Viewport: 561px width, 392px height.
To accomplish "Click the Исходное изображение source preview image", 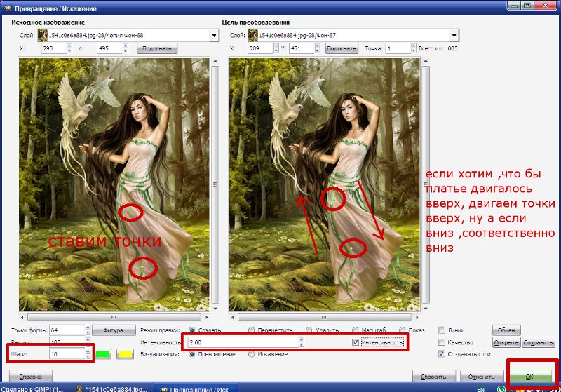I will (x=114, y=184).
